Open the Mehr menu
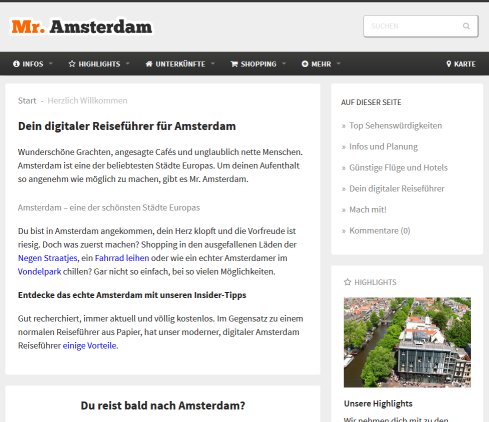 (x=321, y=64)
